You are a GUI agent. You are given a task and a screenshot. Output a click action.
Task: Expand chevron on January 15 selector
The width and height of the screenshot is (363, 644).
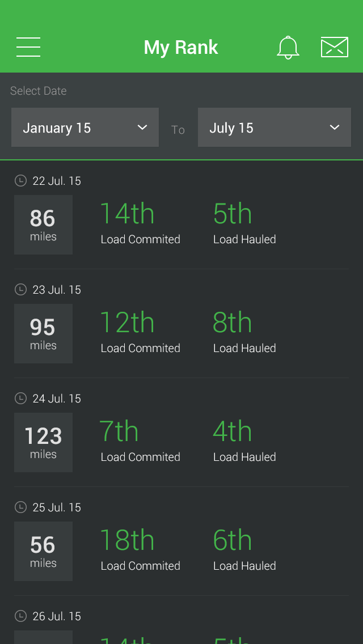(142, 128)
